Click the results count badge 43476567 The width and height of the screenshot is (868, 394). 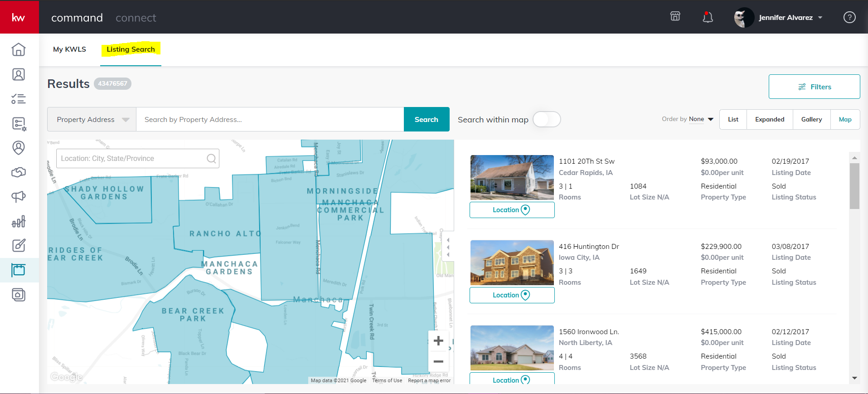coord(112,83)
